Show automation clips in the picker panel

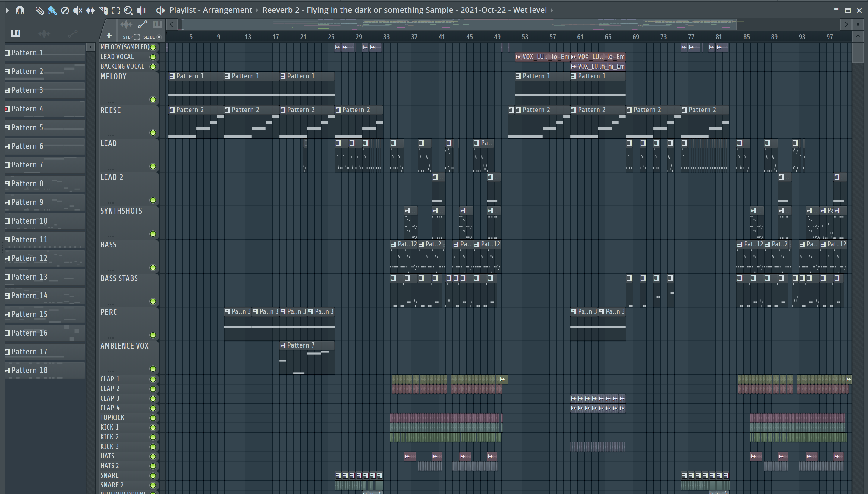point(73,33)
